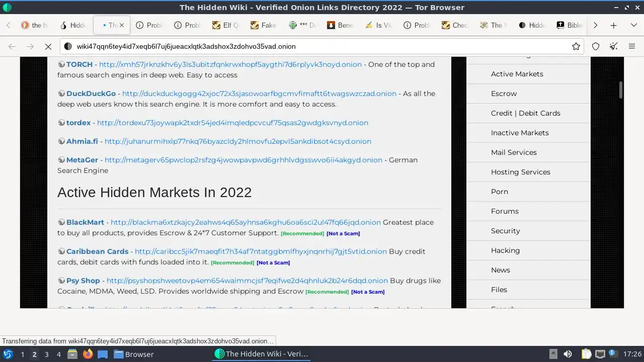Open the blue desktop icon in the taskbar
The image size is (644, 362).
click(x=103, y=354)
